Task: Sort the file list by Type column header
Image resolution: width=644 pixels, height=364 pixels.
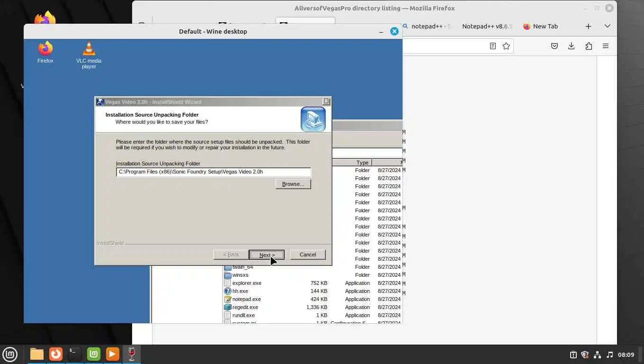Action: [352, 163]
